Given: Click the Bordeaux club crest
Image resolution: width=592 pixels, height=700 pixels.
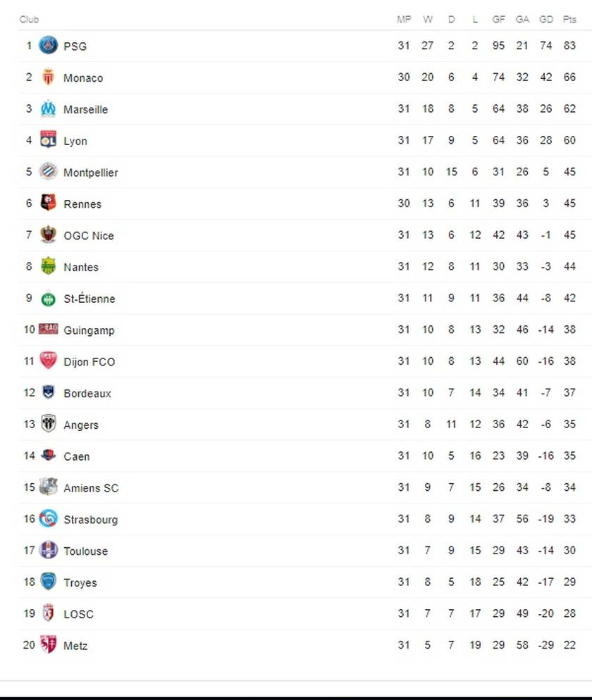Looking at the screenshot, I should [48, 393].
